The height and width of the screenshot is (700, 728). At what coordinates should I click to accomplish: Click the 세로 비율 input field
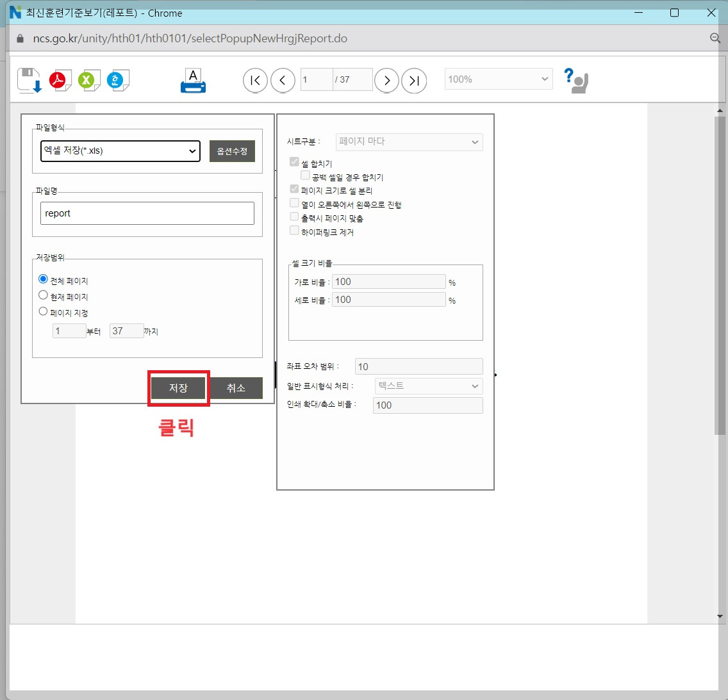pyautogui.click(x=388, y=300)
